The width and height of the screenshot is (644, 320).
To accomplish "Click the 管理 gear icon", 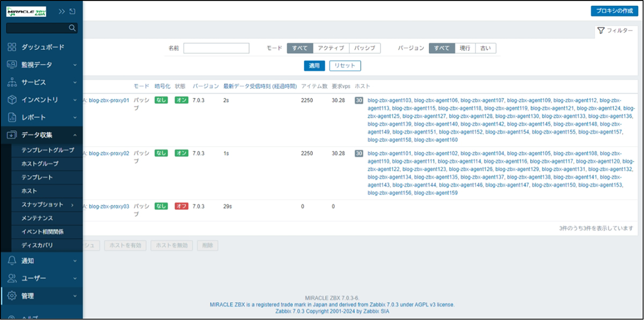I will (x=12, y=296).
